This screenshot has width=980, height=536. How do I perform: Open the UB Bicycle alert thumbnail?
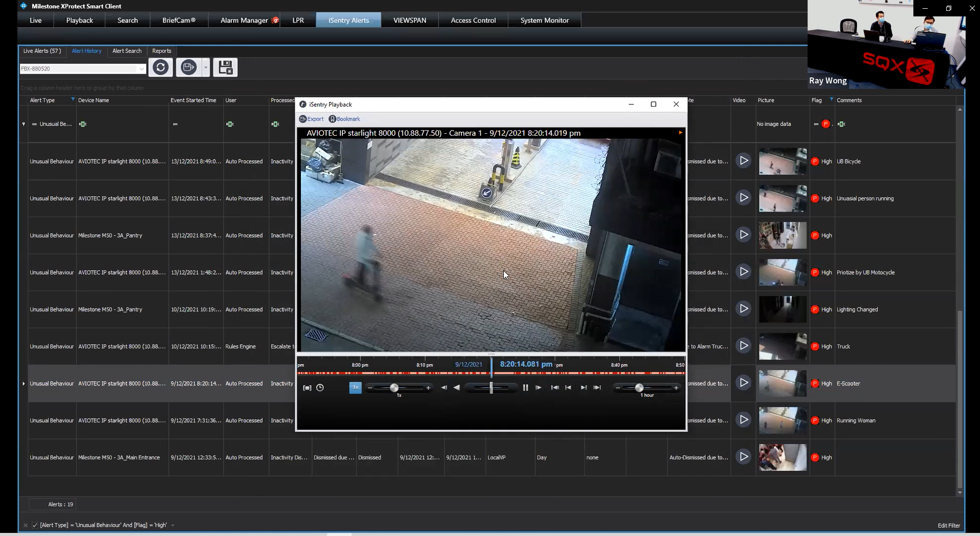coord(782,161)
